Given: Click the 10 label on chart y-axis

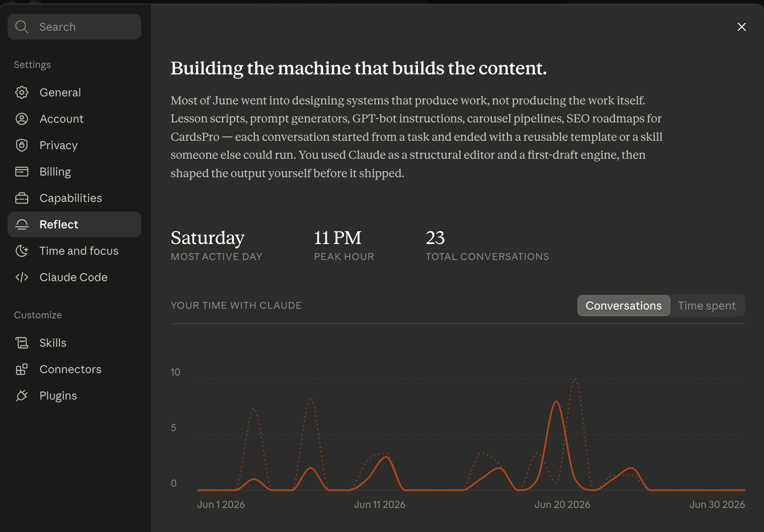Looking at the screenshot, I should pyautogui.click(x=175, y=372).
